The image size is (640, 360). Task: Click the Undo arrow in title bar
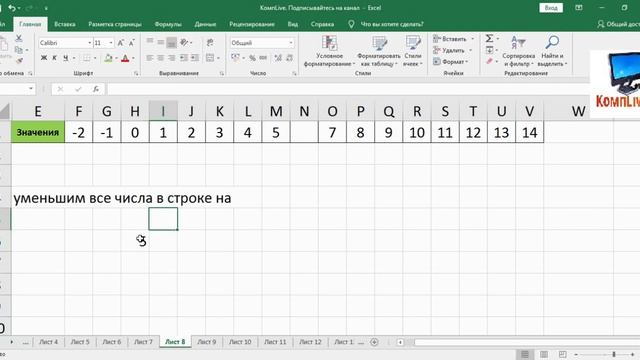(12, 8)
